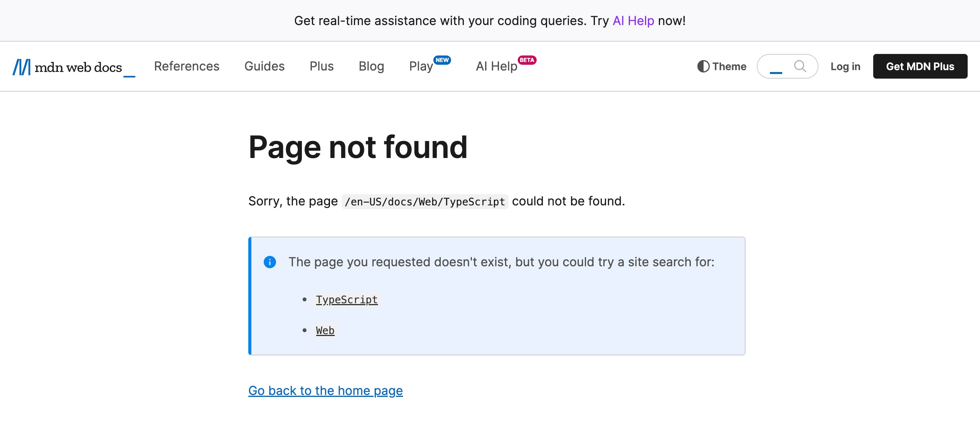Click AI Help link in top banner
The width and height of the screenshot is (980, 447).
[x=633, y=21]
